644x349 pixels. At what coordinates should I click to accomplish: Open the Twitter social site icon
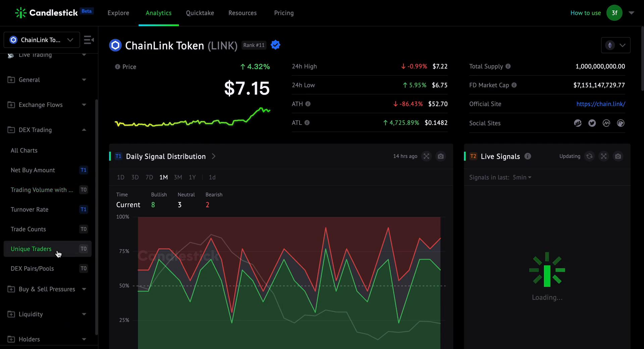592,123
